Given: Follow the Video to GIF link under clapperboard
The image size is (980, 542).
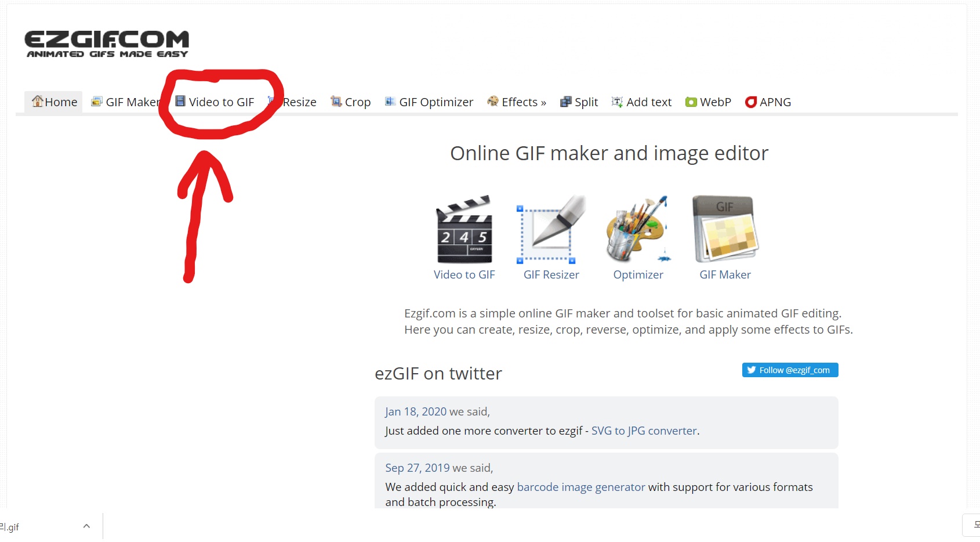Looking at the screenshot, I should pyautogui.click(x=464, y=274).
